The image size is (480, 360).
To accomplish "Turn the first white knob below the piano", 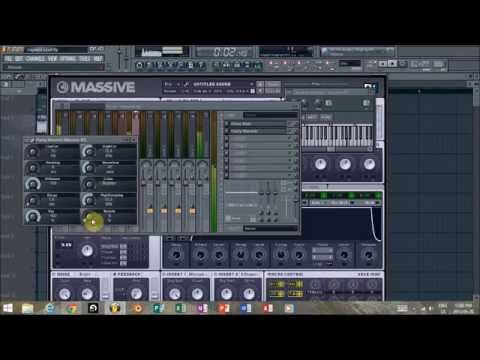I will pos(320,164).
